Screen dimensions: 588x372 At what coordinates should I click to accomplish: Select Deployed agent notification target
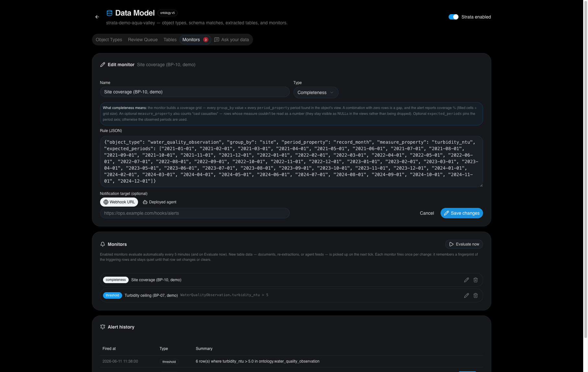pyautogui.click(x=159, y=202)
